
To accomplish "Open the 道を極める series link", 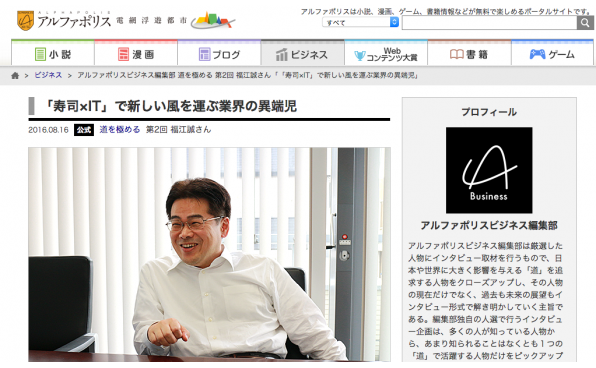I will 120,130.
